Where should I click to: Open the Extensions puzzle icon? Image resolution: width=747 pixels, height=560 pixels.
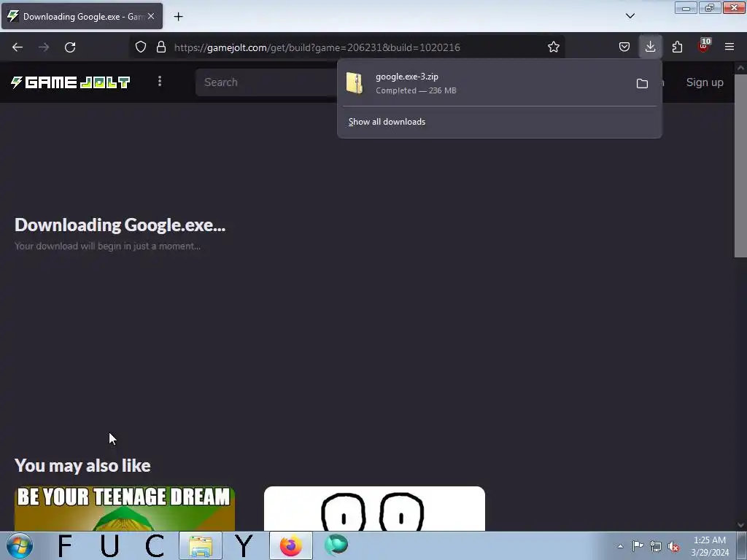(x=677, y=47)
